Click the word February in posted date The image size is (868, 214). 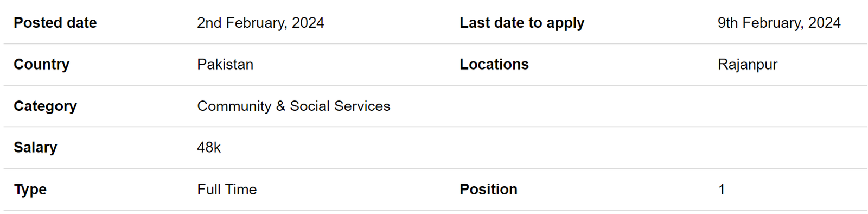[257, 23]
